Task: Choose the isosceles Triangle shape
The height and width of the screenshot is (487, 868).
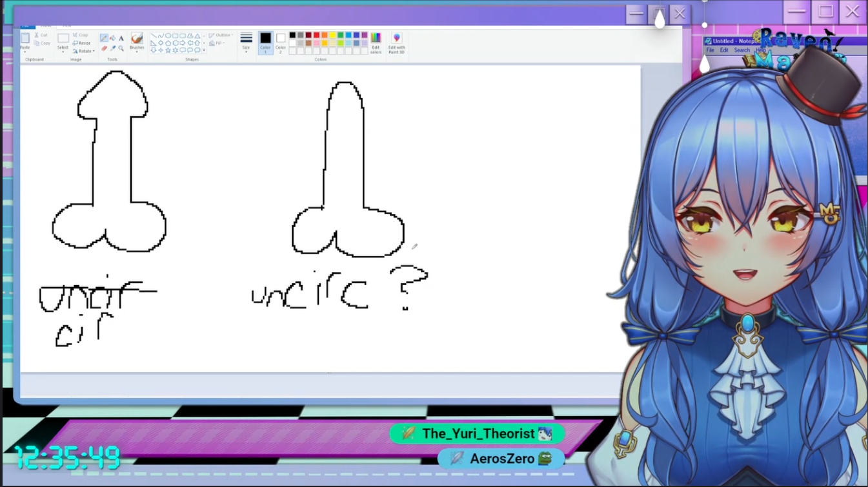Action: [197, 36]
